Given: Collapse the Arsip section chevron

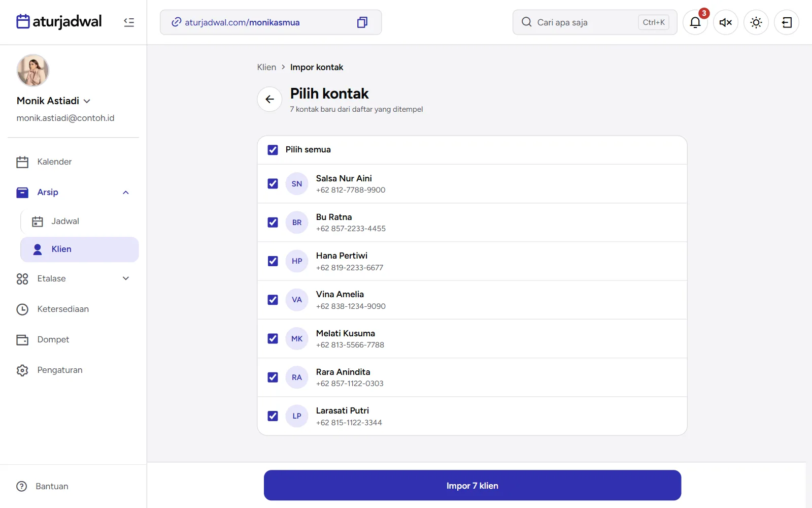Looking at the screenshot, I should (126, 193).
